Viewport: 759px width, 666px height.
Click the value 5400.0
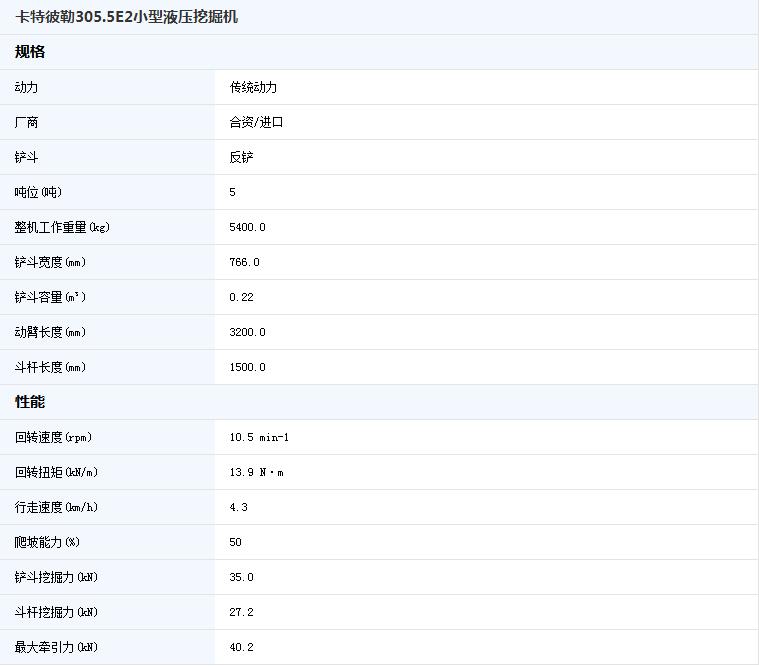pyautogui.click(x=247, y=227)
